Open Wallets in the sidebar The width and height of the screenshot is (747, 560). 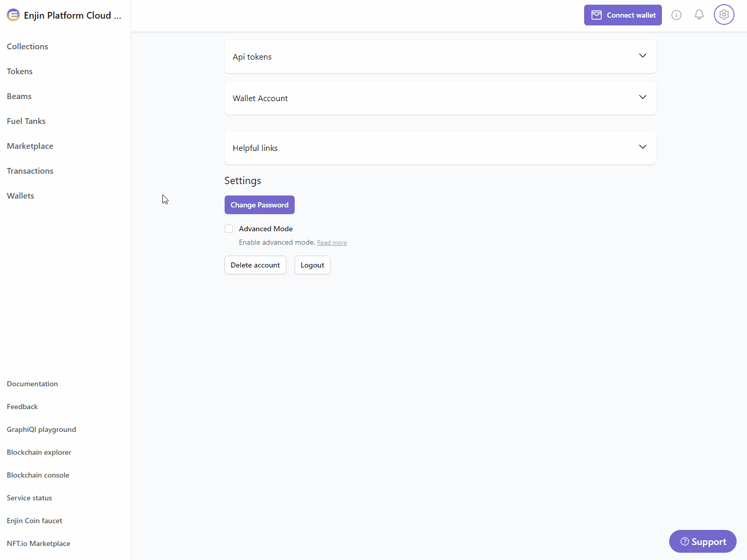pyautogui.click(x=21, y=195)
